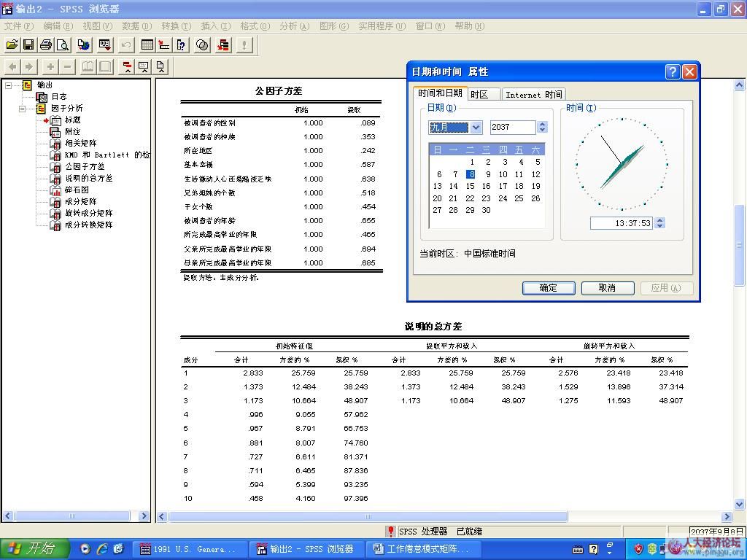This screenshot has width=747, height=560.
Task: Click the Demote right arrow outline icon
Action: point(29,66)
